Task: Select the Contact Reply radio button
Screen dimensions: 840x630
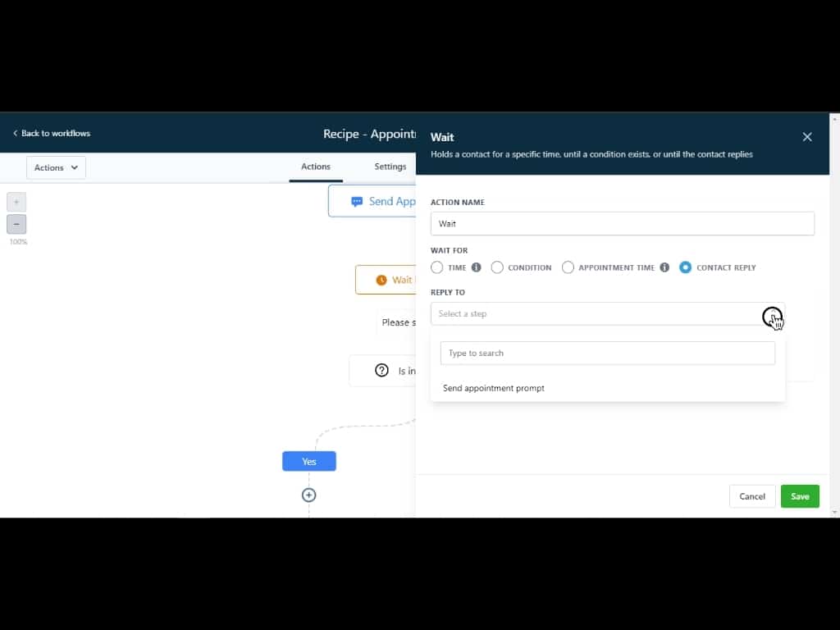Action: point(686,267)
